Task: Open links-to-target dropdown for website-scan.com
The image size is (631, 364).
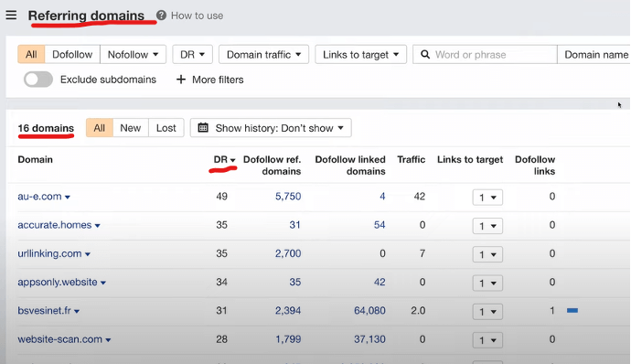Action: (x=487, y=340)
